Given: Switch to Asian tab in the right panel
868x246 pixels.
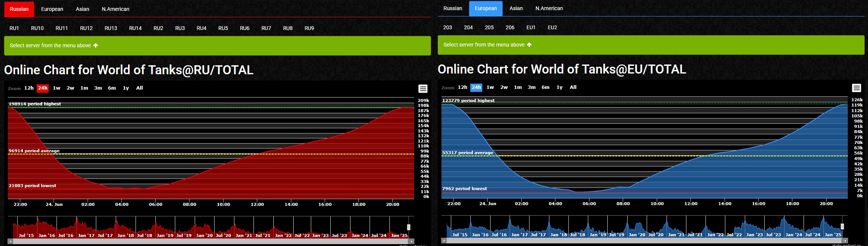Looking at the screenshot, I should pyautogui.click(x=516, y=8).
